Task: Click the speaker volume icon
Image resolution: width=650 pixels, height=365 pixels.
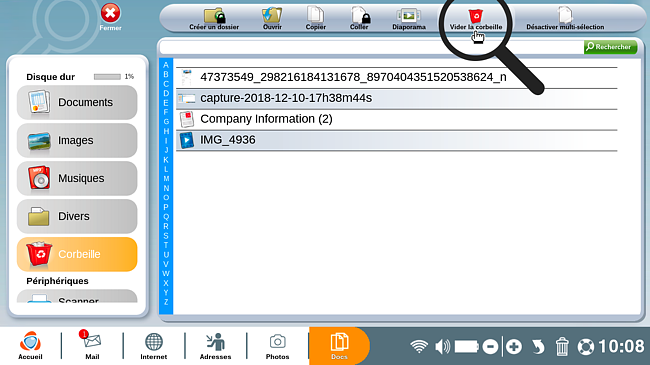Action: tap(443, 346)
